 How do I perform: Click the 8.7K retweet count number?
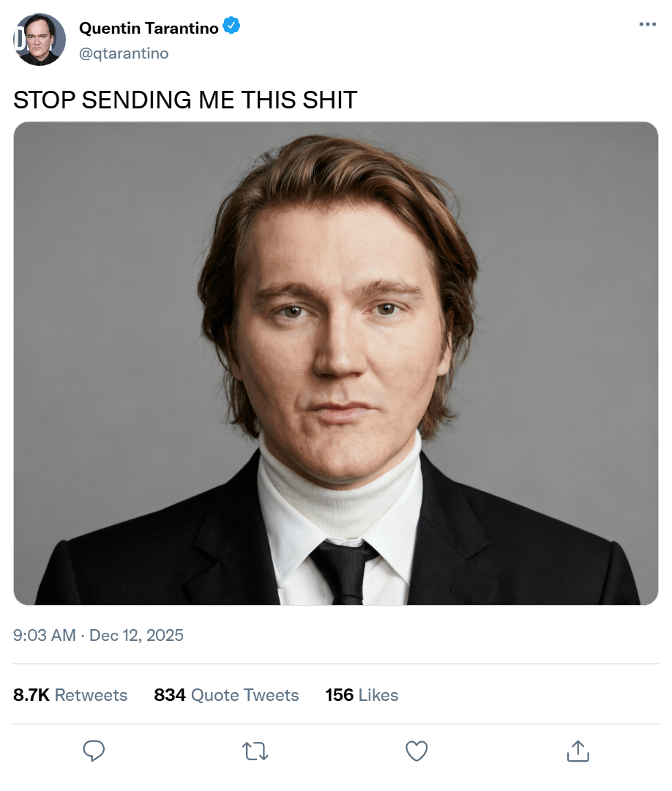pyautogui.click(x=31, y=695)
